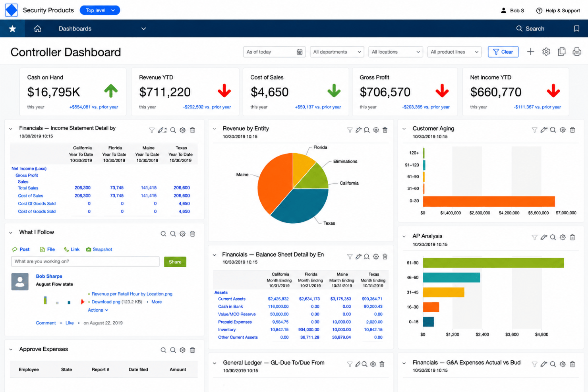Open the Bob Sharpe profile link
The image size is (588, 392).
49,276
